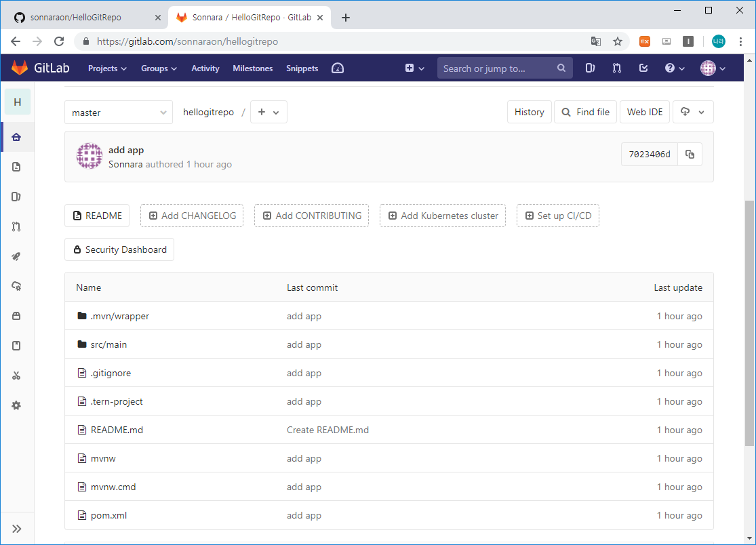Open Issues icon in top navbar
Image resolution: width=756 pixels, height=545 pixels.
pos(590,68)
